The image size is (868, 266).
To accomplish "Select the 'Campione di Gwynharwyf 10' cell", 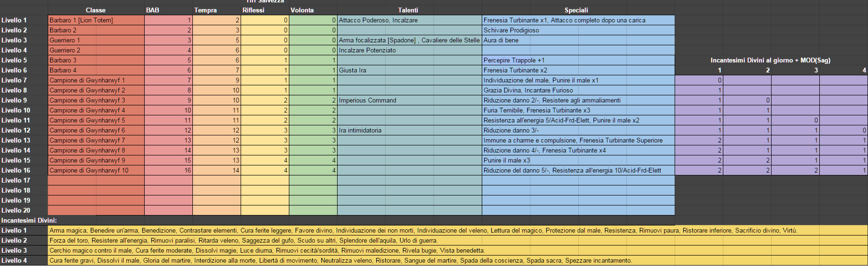I will [96, 170].
